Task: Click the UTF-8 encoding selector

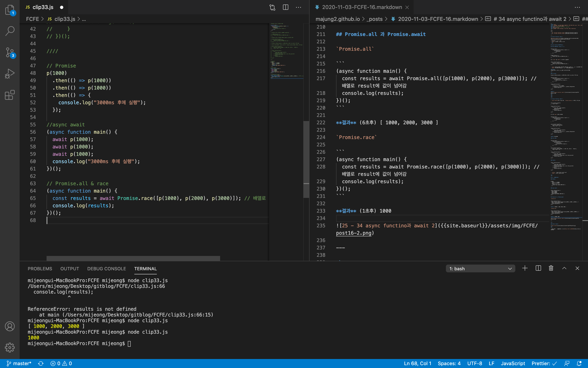Action: [x=474, y=363]
